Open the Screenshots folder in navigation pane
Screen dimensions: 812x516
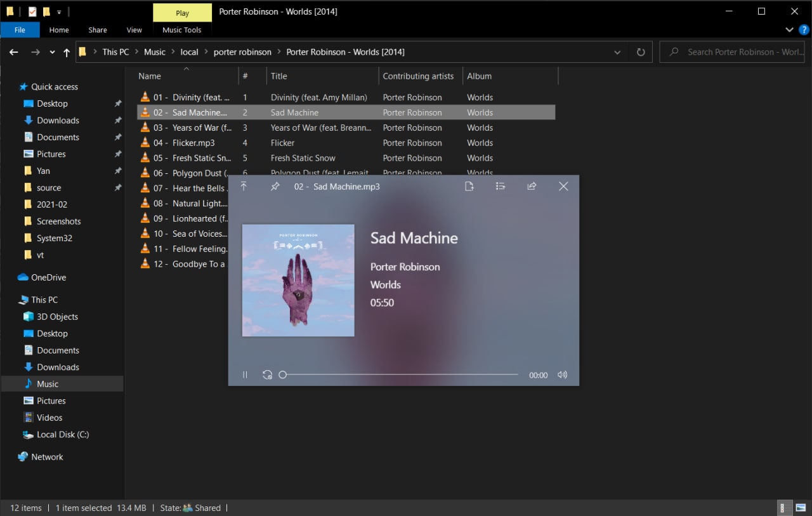pos(58,222)
